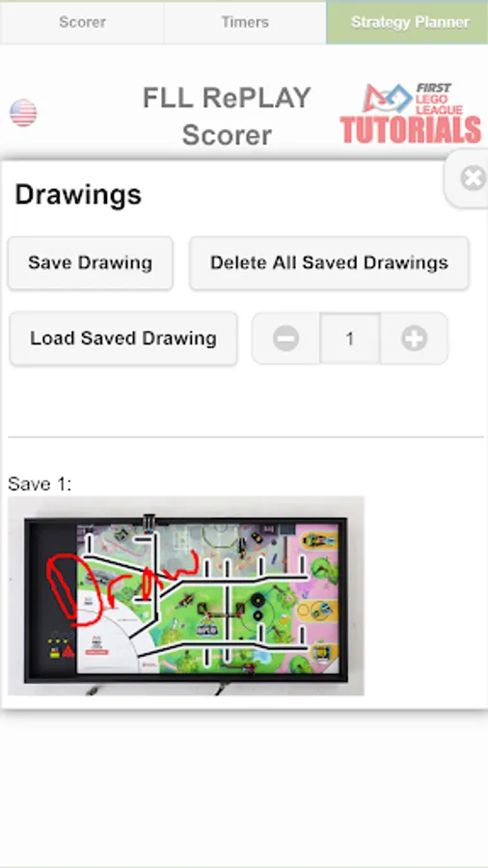Focus the drawing number field showing 1

[350, 339]
